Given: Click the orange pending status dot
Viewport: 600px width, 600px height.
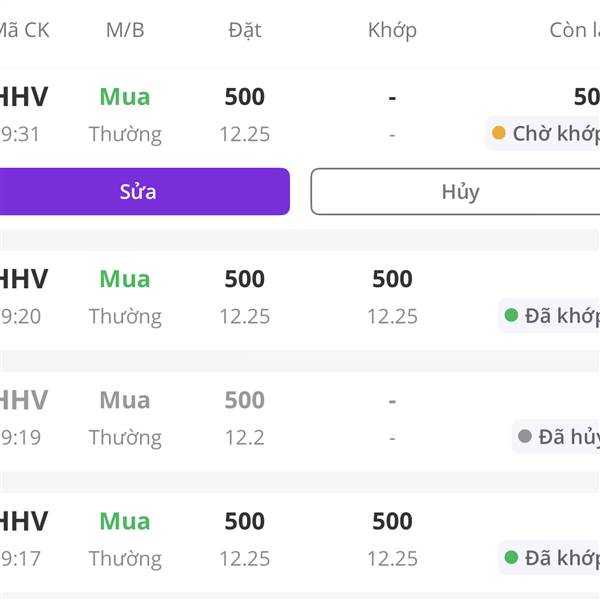Looking at the screenshot, I should [x=498, y=133].
